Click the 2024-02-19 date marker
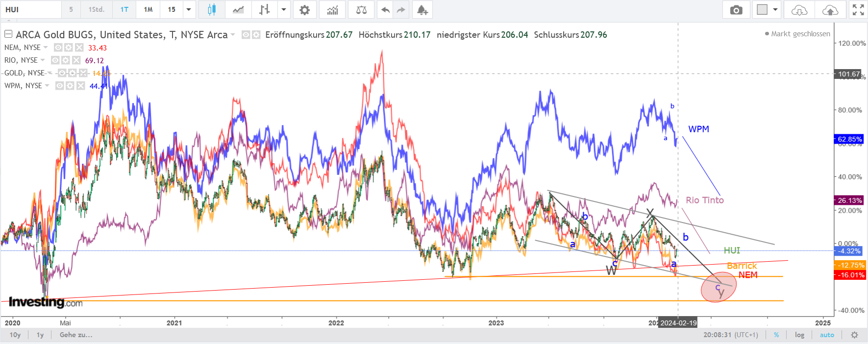Image resolution: width=868 pixels, height=344 pixels. point(678,323)
